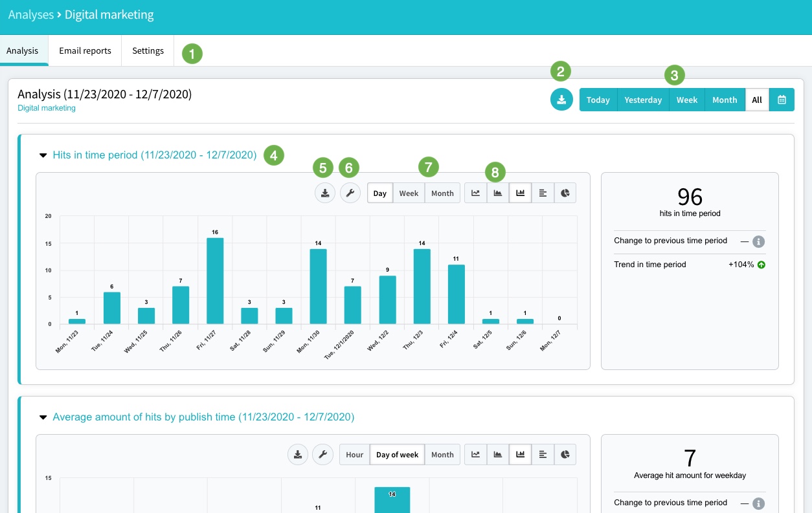Open wrench settings for Average amount of hits
The image size is (812, 513).
(322, 454)
